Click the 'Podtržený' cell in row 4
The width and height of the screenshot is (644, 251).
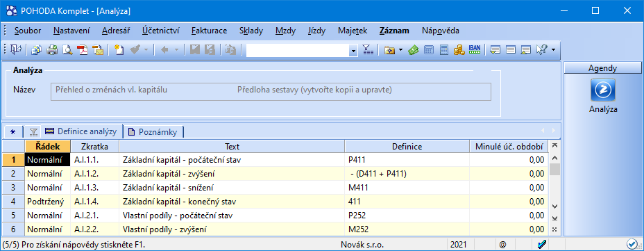tap(48, 202)
